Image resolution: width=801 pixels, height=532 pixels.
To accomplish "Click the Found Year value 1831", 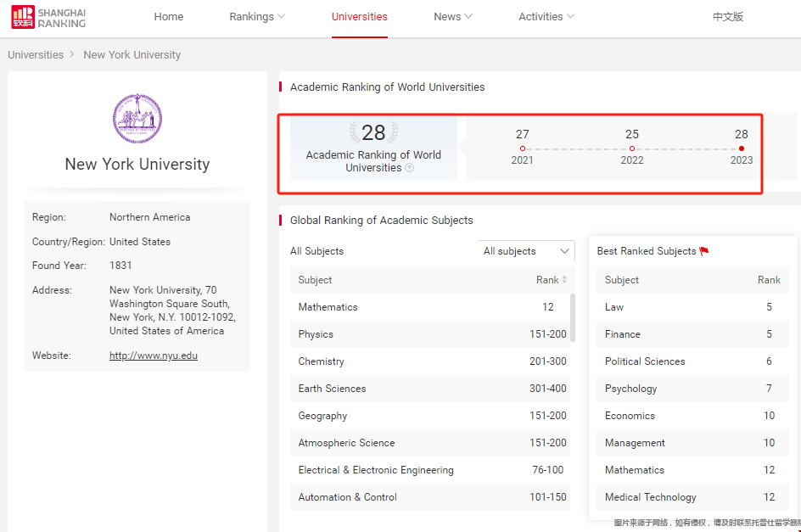I will (x=120, y=266).
